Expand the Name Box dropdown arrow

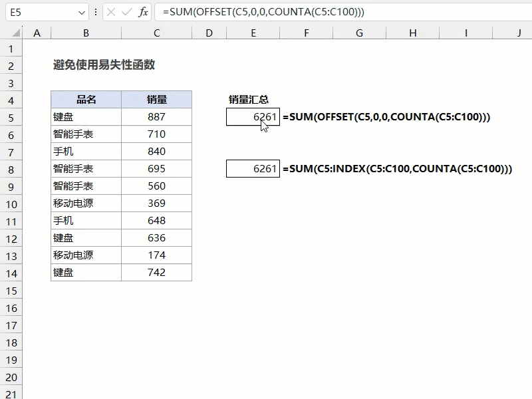coord(82,13)
